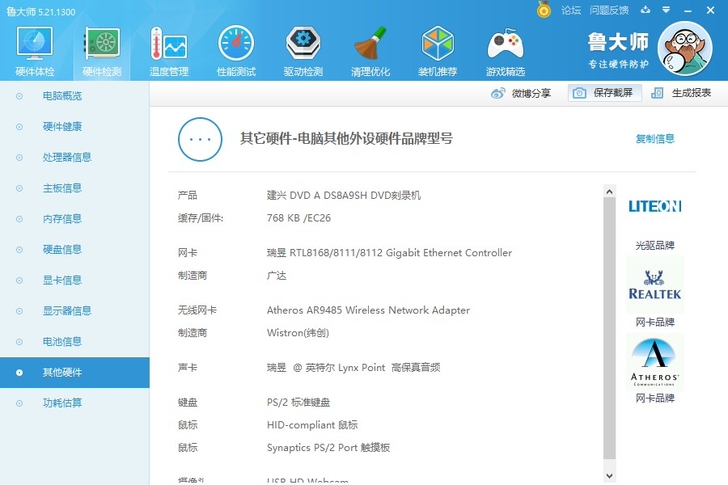Screen dimensions: 728x485
Task: Click the PS/2 标准键盘 value
Action: [x=298, y=402]
